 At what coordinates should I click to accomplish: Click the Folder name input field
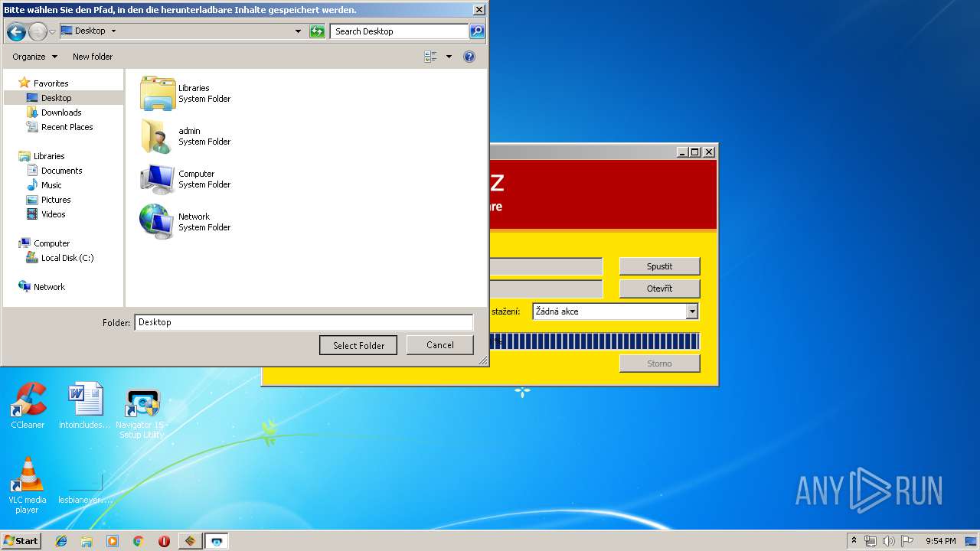(304, 322)
